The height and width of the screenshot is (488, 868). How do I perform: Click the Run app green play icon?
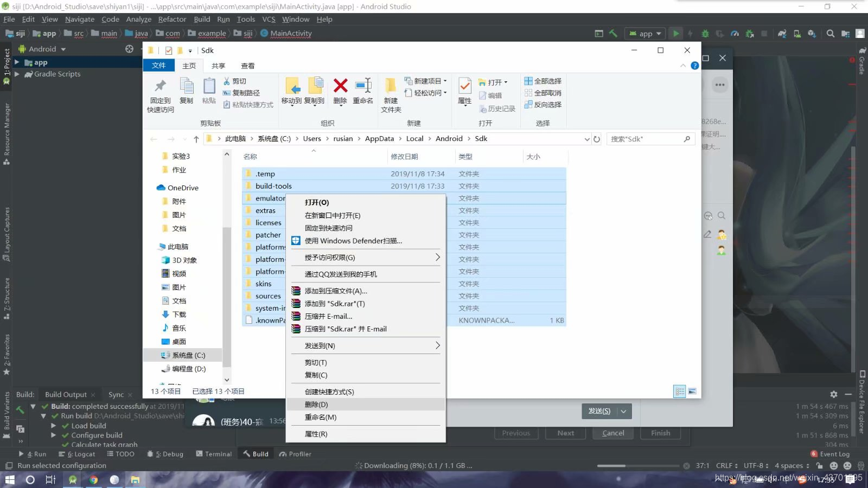tap(675, 34)
